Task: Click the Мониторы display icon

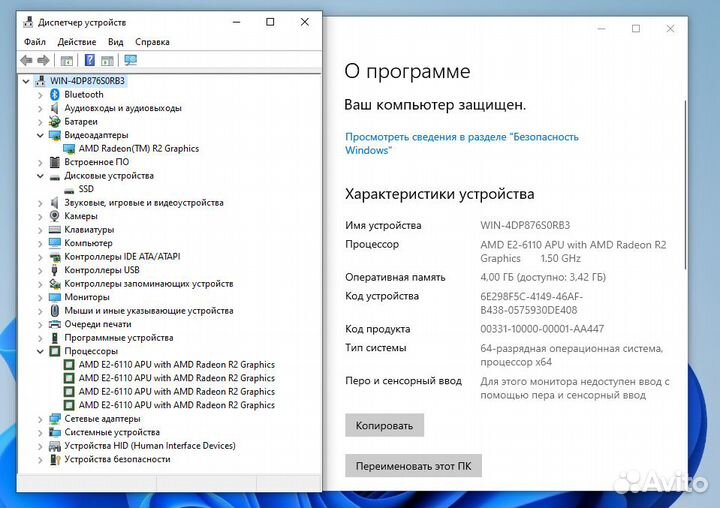Action: [55, 297]
